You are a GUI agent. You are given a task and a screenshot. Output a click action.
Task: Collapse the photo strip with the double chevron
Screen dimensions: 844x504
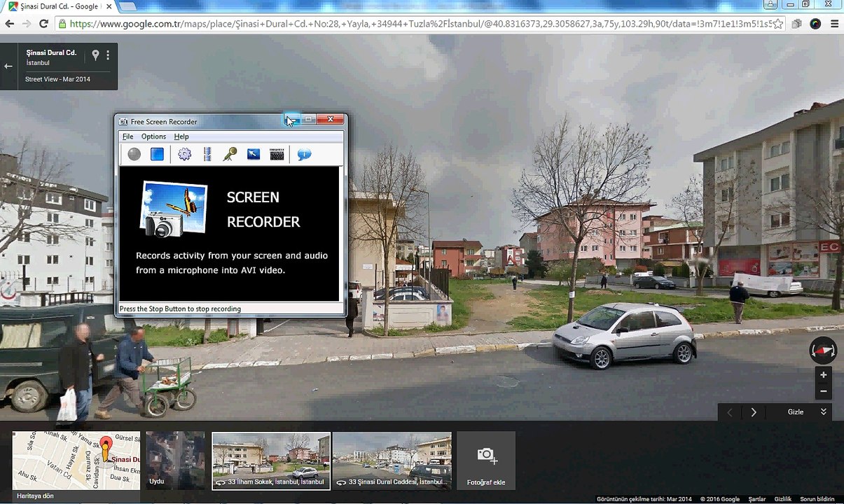coord(824,412)
